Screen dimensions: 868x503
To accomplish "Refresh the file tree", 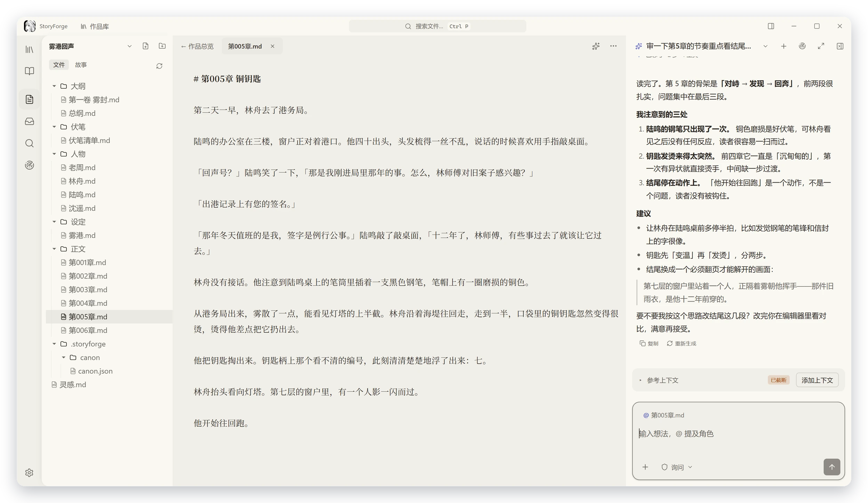I will click(x=159, y=66).
